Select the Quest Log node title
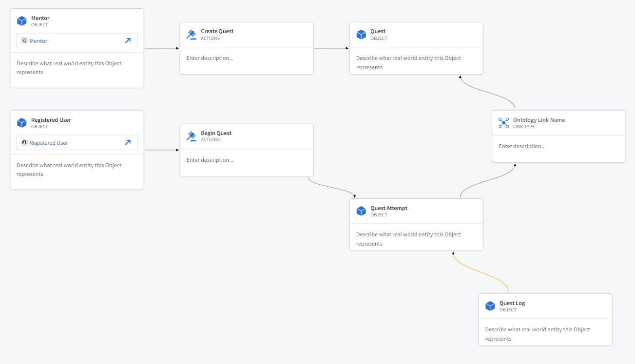 click(512, 303)
